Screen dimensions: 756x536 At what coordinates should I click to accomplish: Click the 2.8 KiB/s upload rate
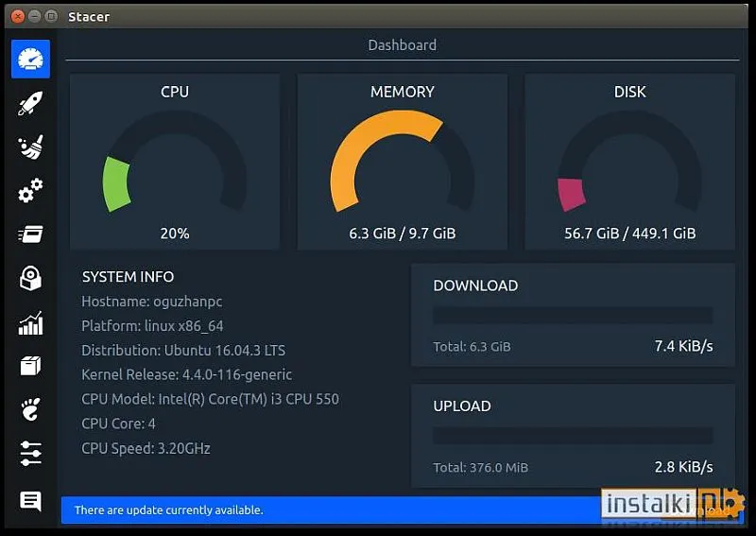683,467
